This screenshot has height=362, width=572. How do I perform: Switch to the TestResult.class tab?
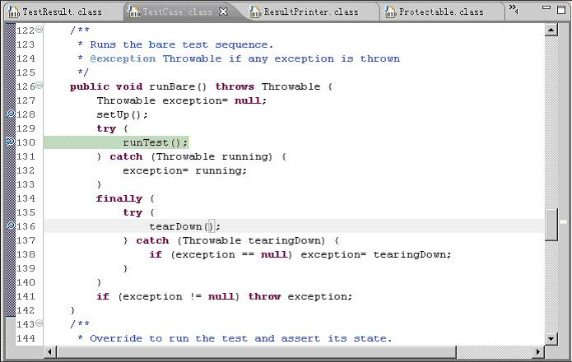coord(62,12)
